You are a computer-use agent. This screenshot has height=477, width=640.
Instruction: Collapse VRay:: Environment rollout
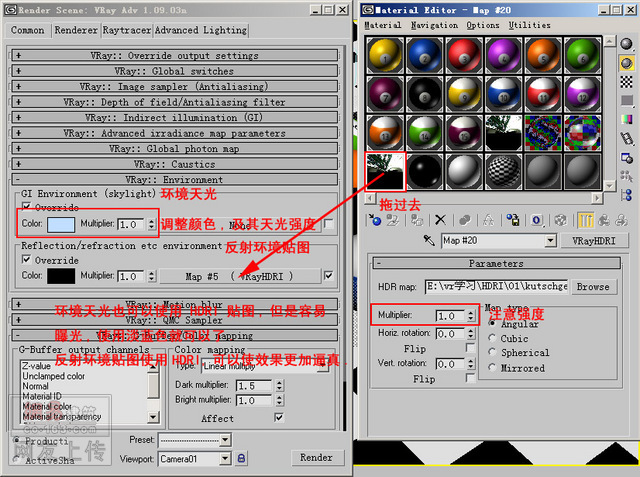pos(175,180)
